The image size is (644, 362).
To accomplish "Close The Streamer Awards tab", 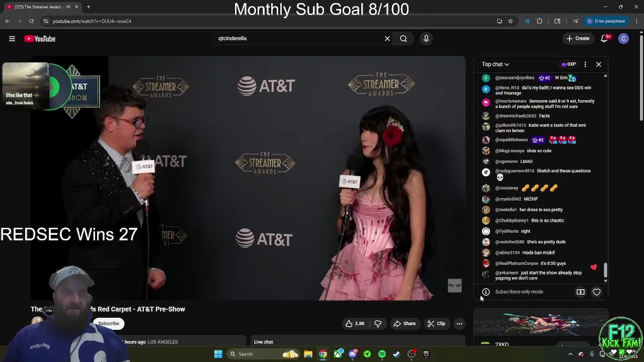I will [x=76, y=7].
